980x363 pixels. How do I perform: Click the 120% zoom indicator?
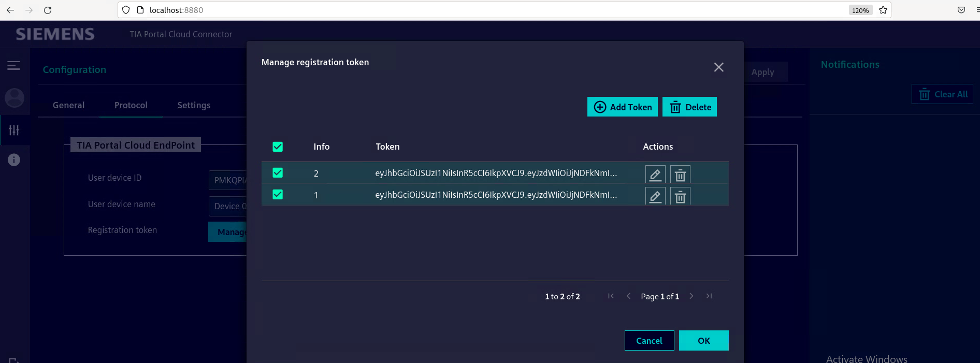[x=860, y=10]
